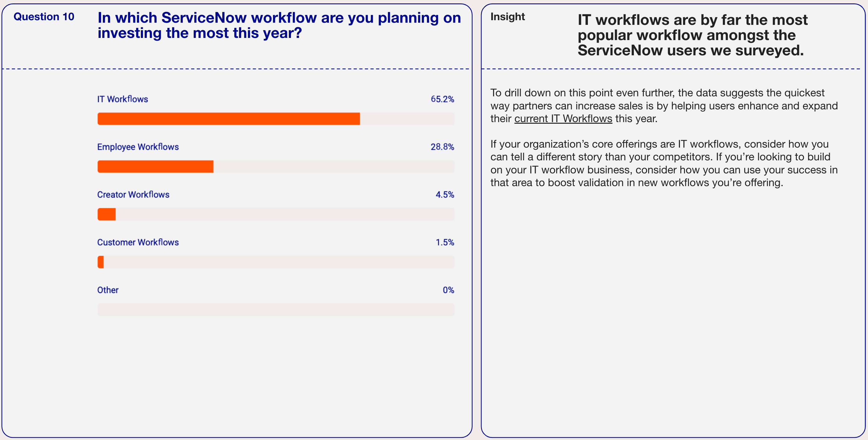The width and height of the screenshot is (868, 440).
Task: Click the paragraph starting "If your organization's"
Action: coord(663,163)
